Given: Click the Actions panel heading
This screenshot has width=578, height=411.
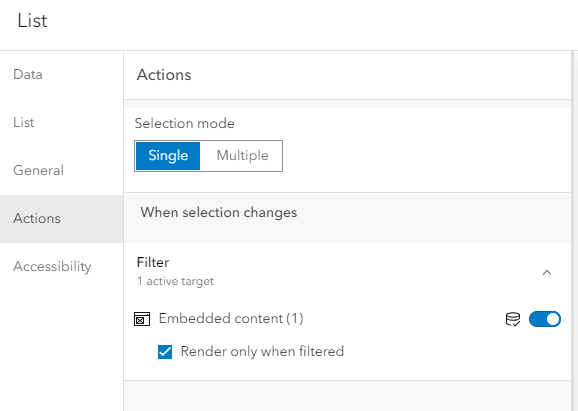Looking at the screenshot, I should pos(164,75).
